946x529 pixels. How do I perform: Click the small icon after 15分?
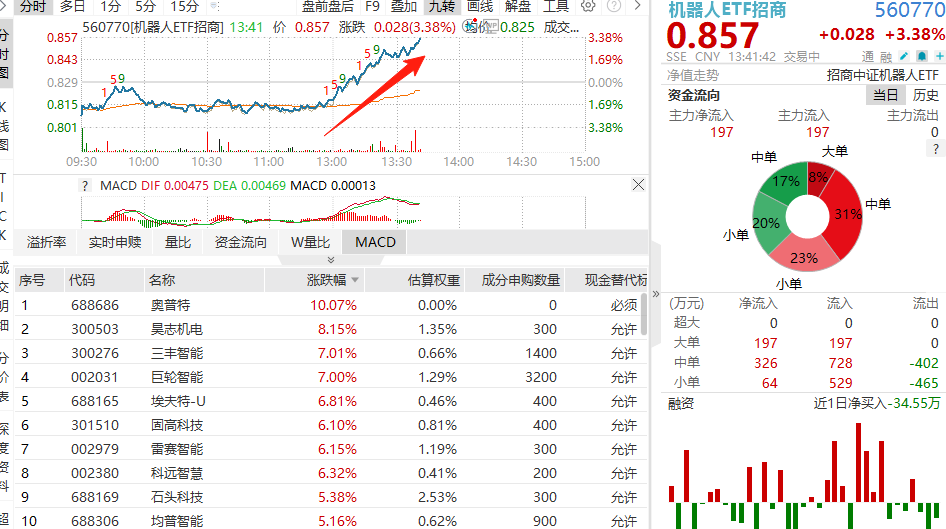point(214,7)
